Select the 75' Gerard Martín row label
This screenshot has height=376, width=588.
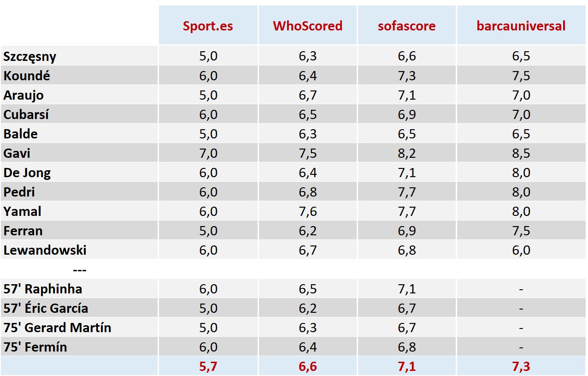coord(57,328)
